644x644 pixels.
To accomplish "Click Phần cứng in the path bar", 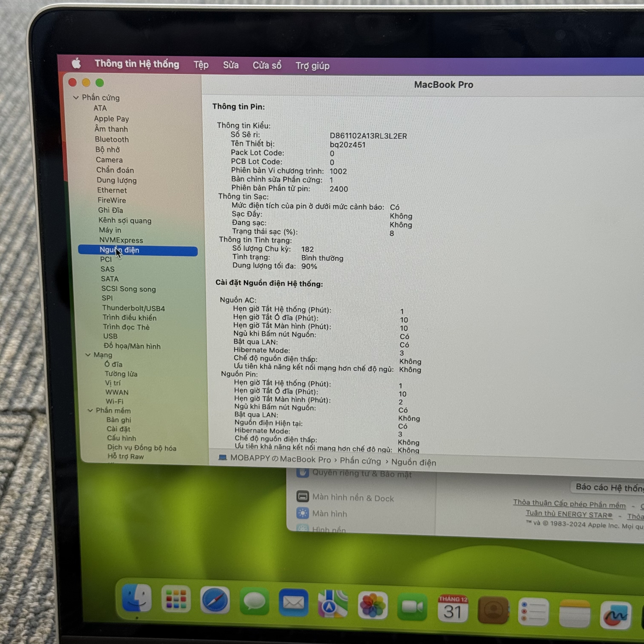I will pos(360,461).
